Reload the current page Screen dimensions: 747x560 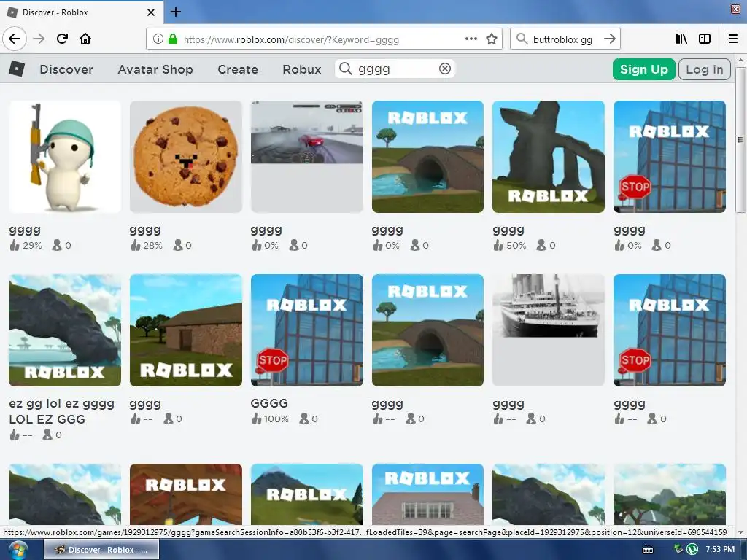62,39
